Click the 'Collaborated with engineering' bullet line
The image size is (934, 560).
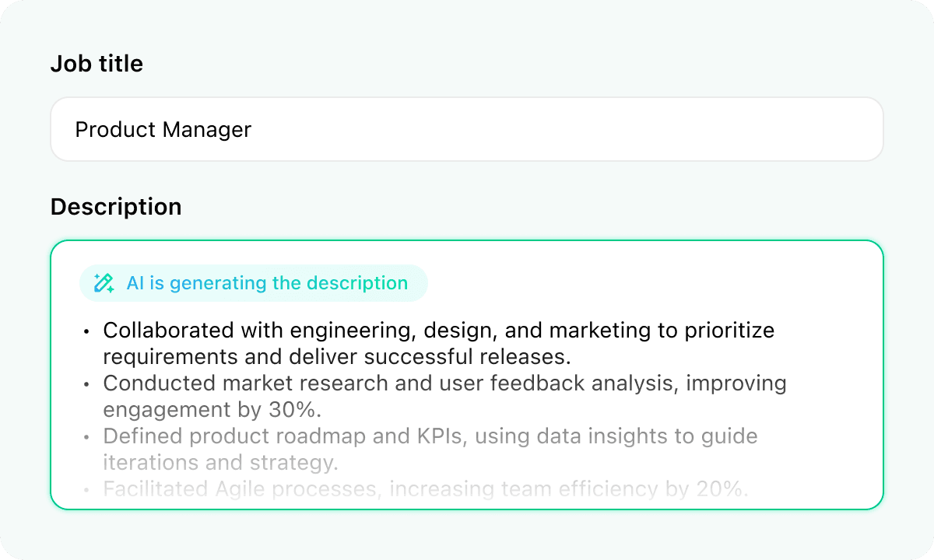coord(438,331)
